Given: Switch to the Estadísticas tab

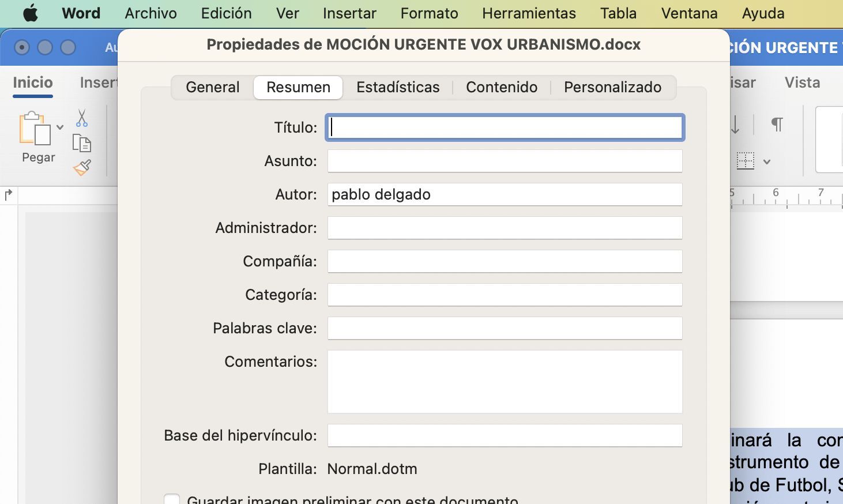Looking at the screenshot, I should (x=398, y=87).
